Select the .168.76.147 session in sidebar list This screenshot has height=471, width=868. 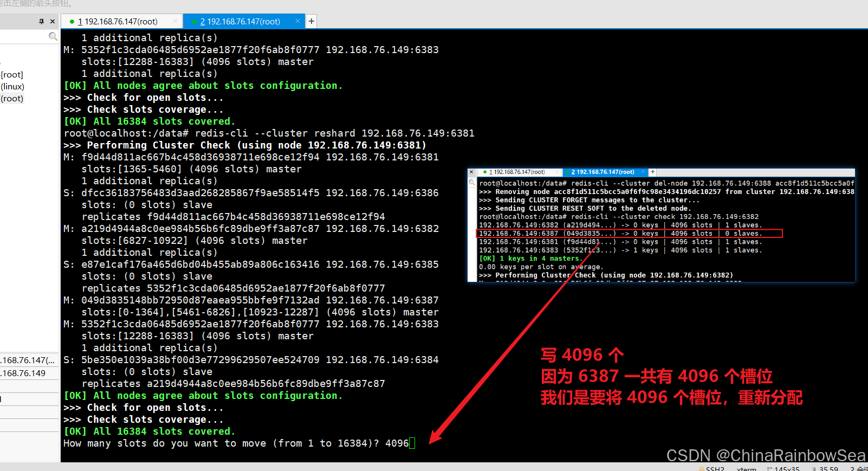click(x=28, y=360)
